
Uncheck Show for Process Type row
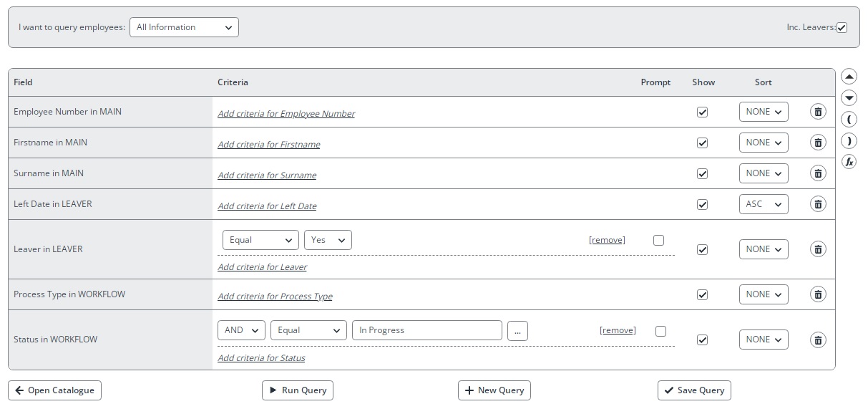tap(702, 295)
